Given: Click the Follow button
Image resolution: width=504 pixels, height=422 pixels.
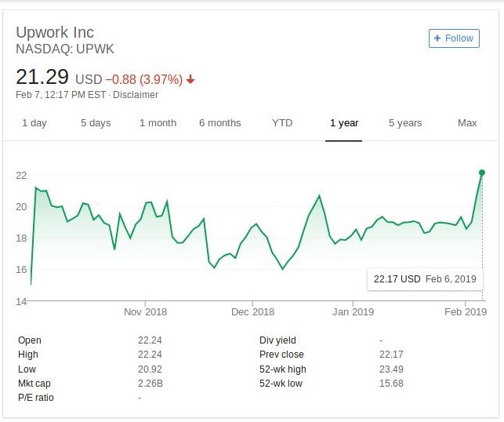Looking at the screenshot, I should [453, 38].
